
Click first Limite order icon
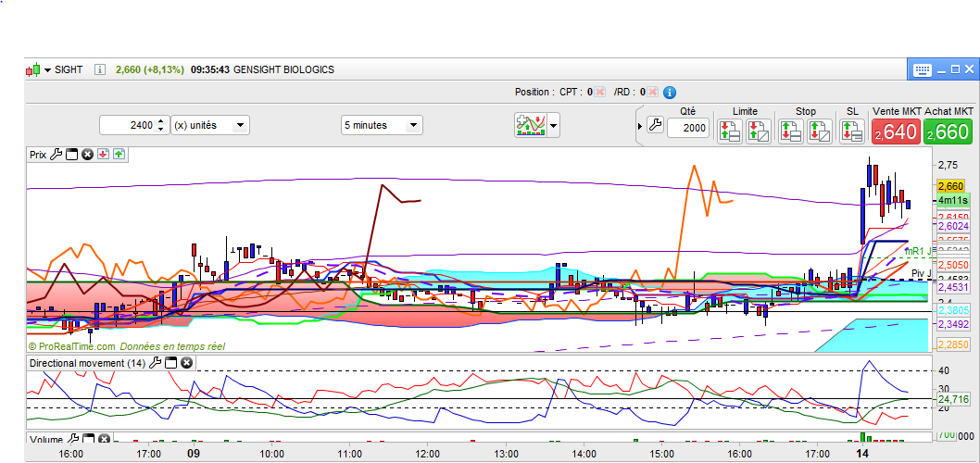point(729,131)
